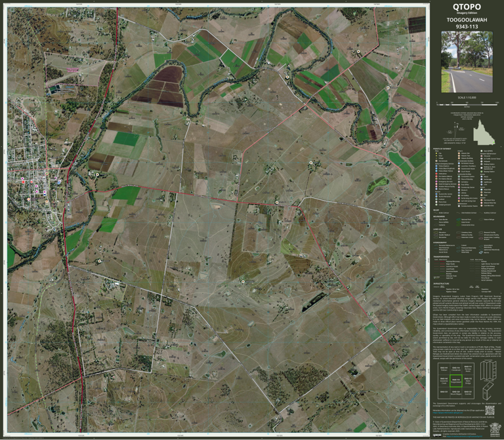The width and height of the screenshot is (504, 440).
Task: Select the green highlighted index grid cell
Action: [x=456, y=381]
